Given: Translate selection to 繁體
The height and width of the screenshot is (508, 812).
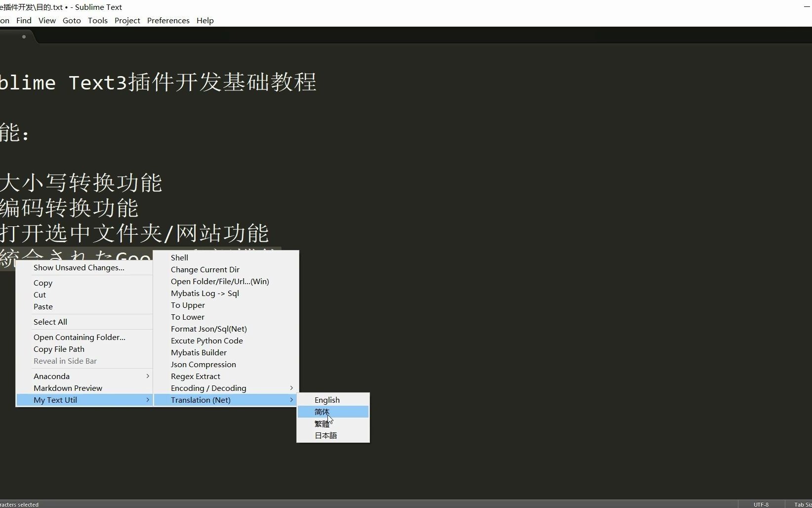Looking at the screenshot, I should [333, 423].
